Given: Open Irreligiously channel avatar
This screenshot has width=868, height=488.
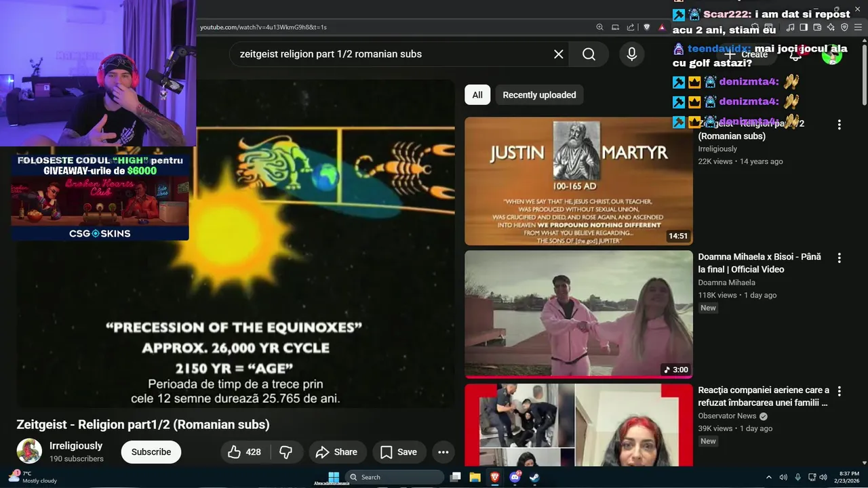Looking at the screenshot, I should click(29, 451).
